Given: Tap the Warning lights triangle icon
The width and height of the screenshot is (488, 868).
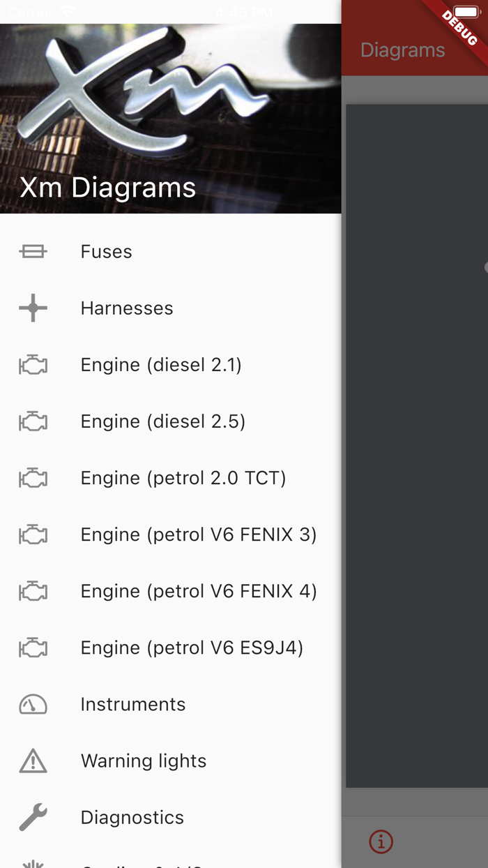Looking at the screenshot, I should coord(33,761).
